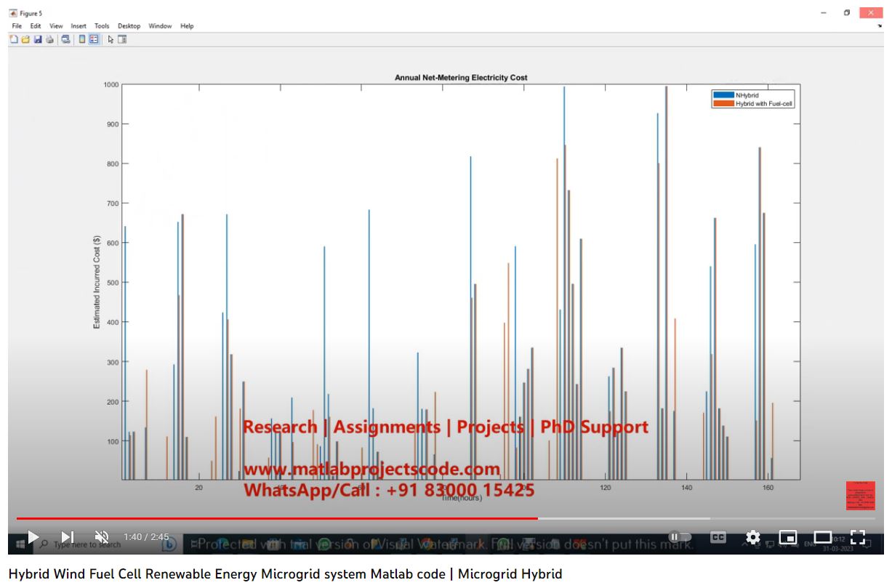This screenshot has height=588, width=892.
Task: Restore down the Figure 5 window
Action: pyautogui.click(x=847, y=13)
